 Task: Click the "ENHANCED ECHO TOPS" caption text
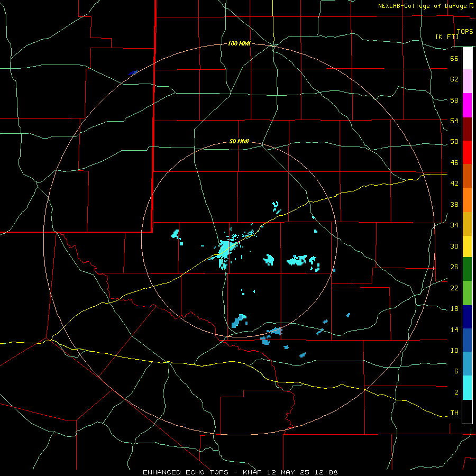(x=186, y=472)
